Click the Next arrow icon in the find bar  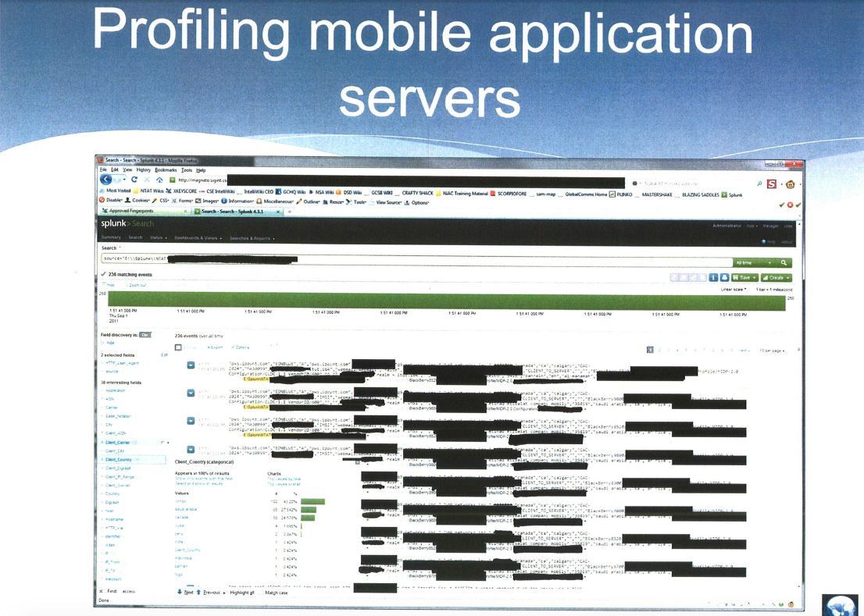tap(180, 591)
